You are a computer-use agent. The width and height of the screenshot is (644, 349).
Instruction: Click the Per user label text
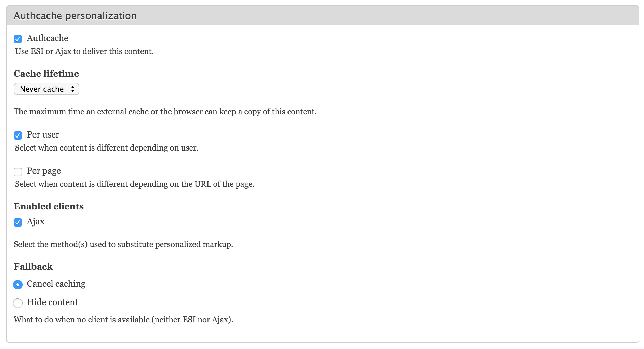tap(43, 134)
